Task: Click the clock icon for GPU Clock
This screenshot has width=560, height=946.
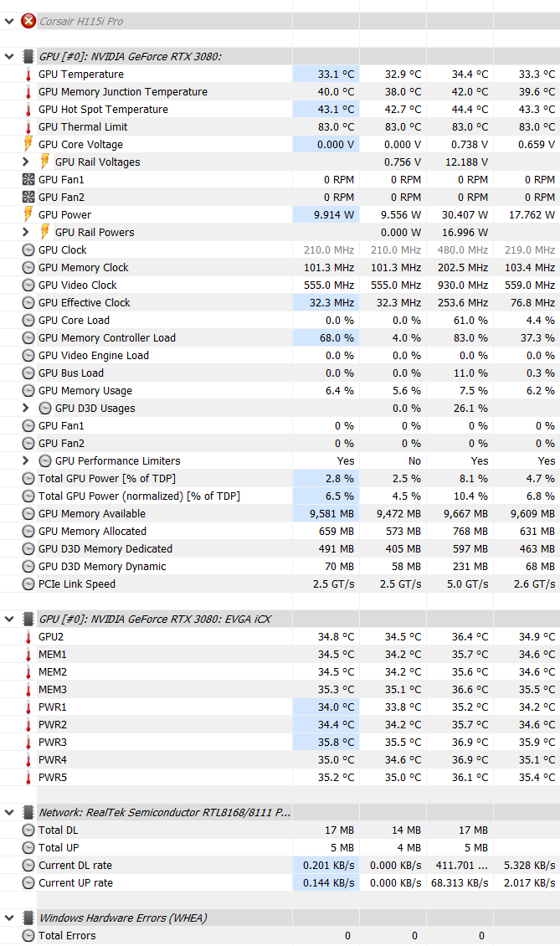Action: coord(28,249)
